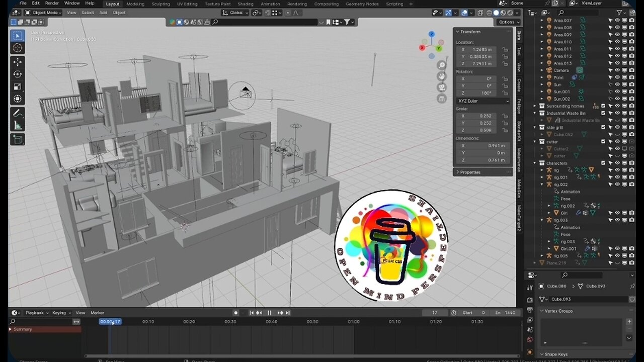Switch perspective/orthographic grid icon
This screenshot has width=644, height=362.
point(442,99)
